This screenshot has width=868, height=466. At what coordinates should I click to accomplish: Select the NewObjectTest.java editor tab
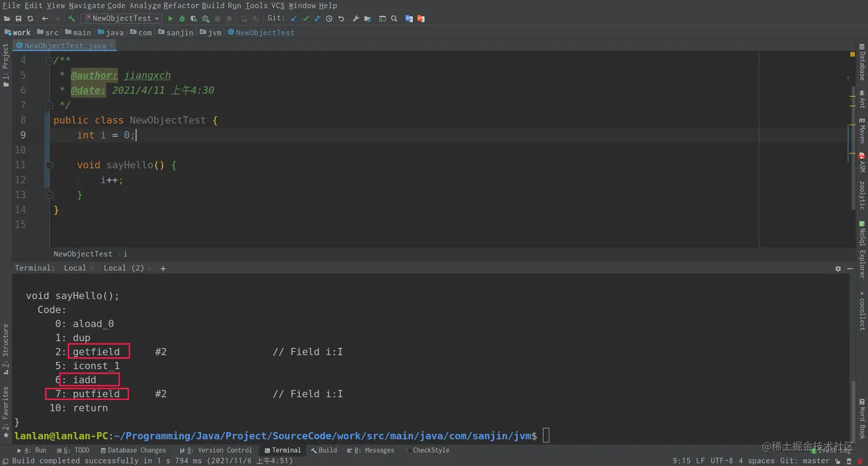(65, 45)
